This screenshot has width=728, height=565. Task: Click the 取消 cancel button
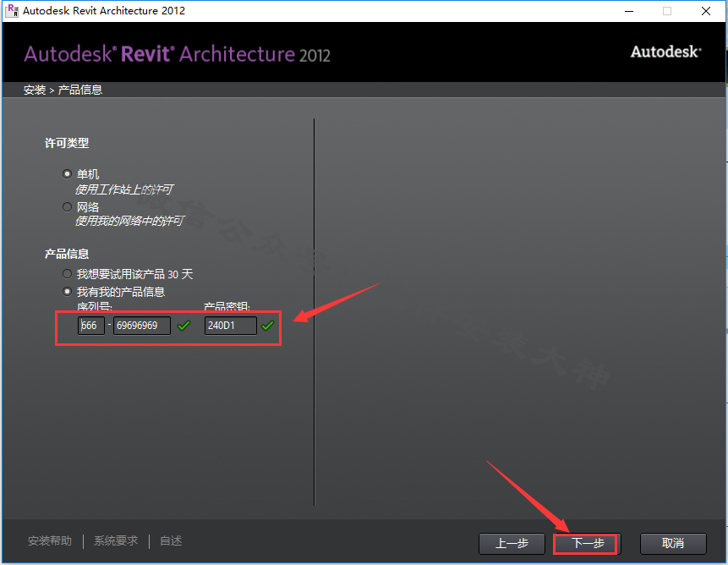(673, 544)
